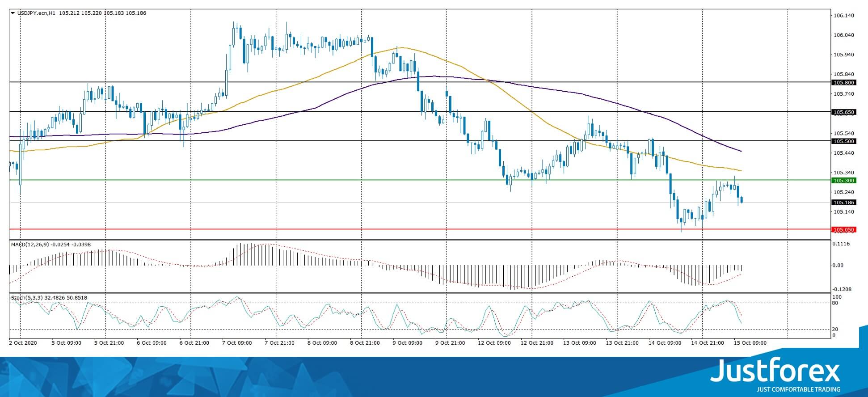Click the 0.1116 MACD scale value
Viewport: 868px width, 397px height.
coord(841,244)
